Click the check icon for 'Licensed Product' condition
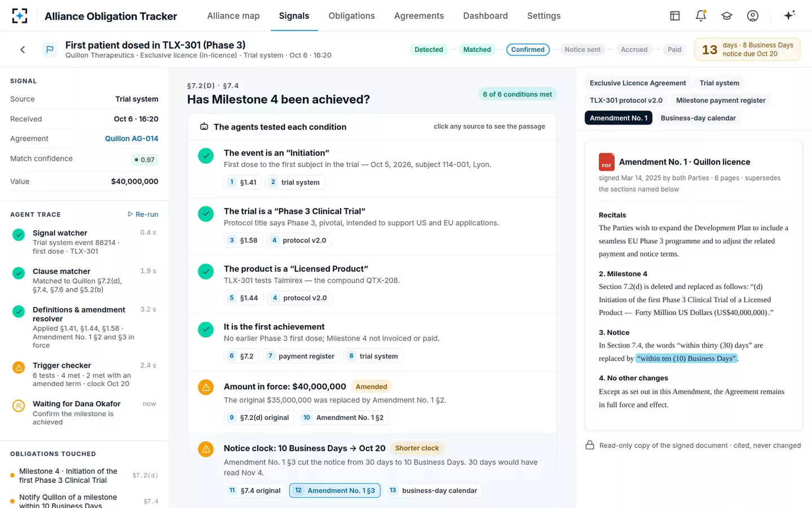Screen dimensions: 812x508 pyautogui.click(x=206, y=271)
